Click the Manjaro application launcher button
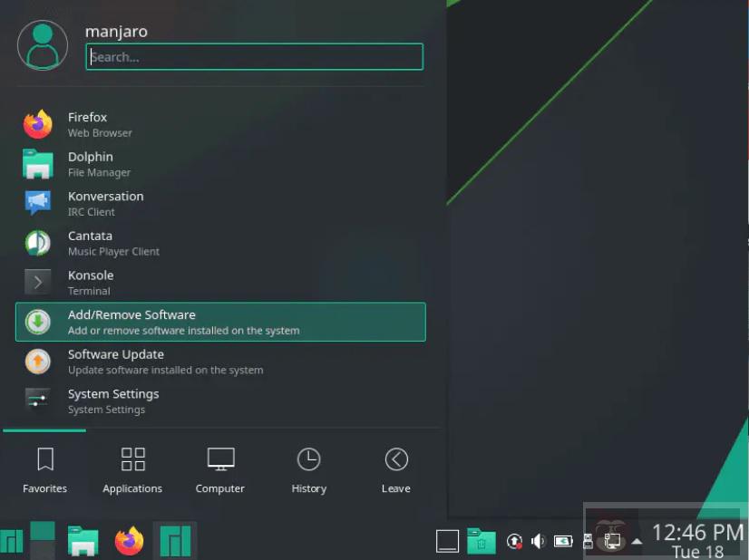 13,540
